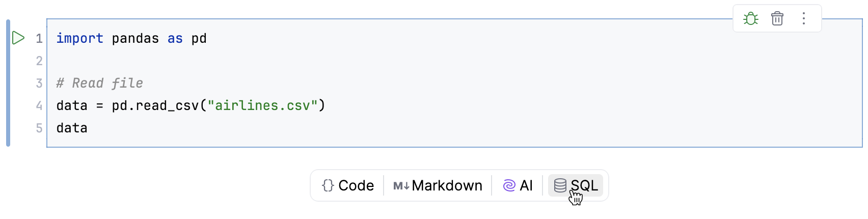Viewport: 868px width, 219px height.
Task: Click the read_csv method call
Action: [x=167, y=106]
